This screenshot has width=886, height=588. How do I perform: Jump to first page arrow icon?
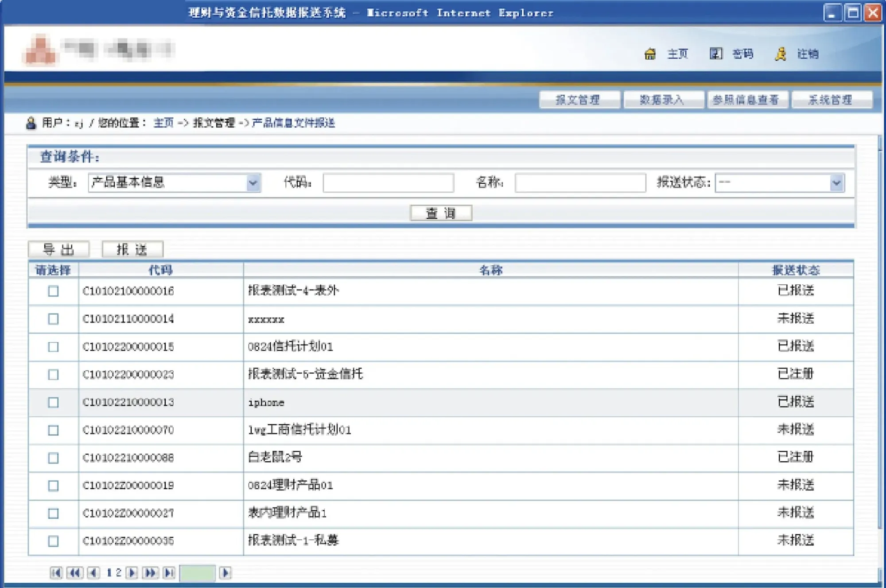pyautogui.click(x=56, y=573)
